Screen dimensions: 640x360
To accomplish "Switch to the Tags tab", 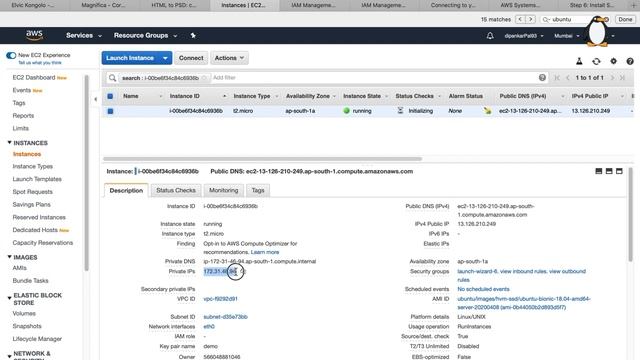I will [x=258, y=191].
